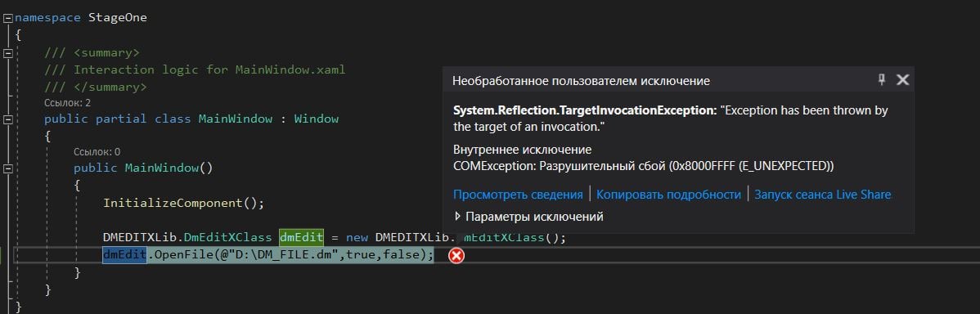Pin the exception helper popup
This screenshot has width=980, height=314.
(881, 79)
